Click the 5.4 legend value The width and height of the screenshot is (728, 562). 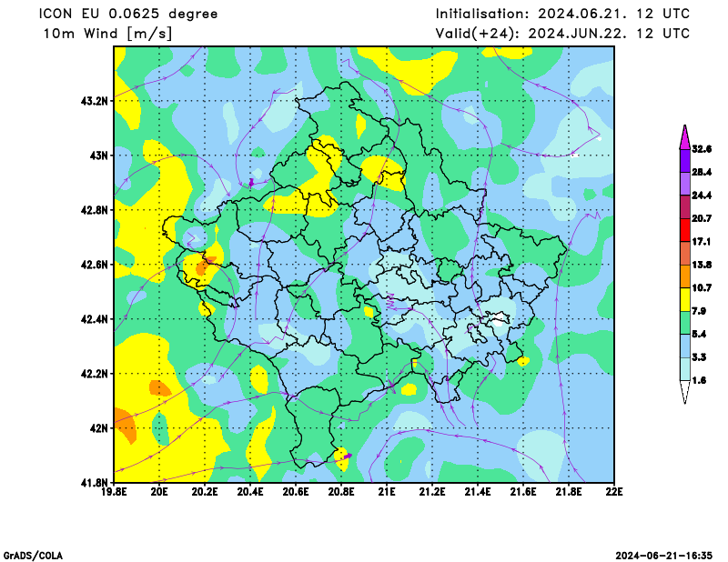pos(699,334)
